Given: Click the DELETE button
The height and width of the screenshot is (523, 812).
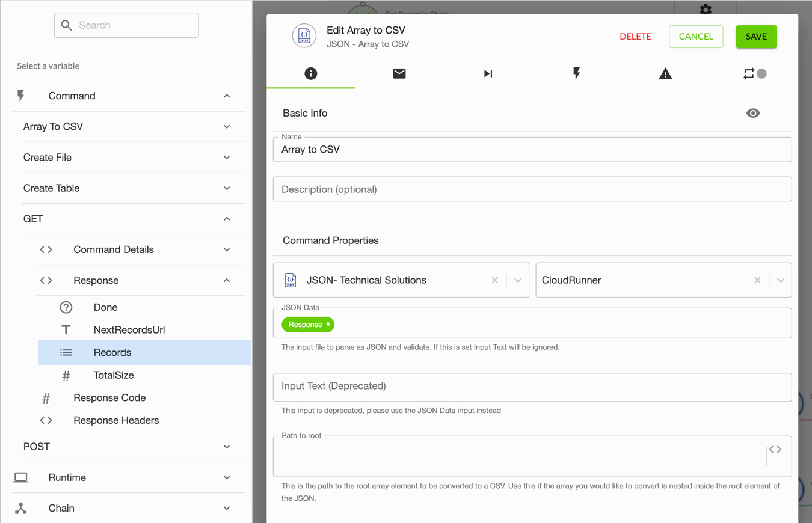Looking at the screenshot, I should [x=635, y=37].
